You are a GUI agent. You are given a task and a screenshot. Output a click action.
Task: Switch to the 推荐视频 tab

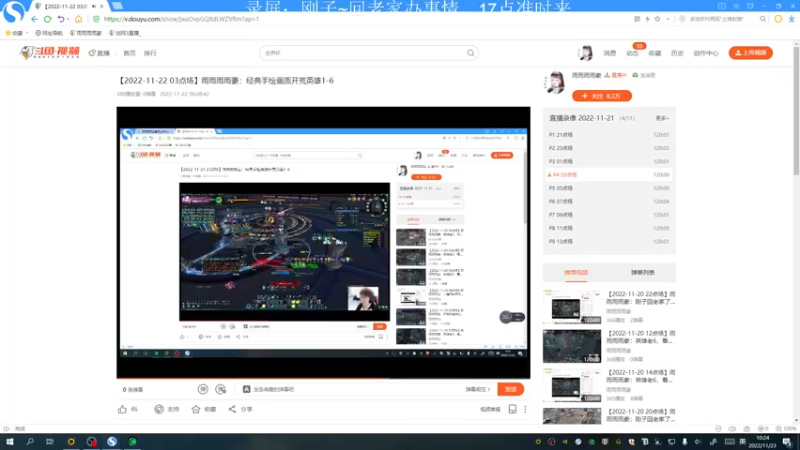click(576, 272)
